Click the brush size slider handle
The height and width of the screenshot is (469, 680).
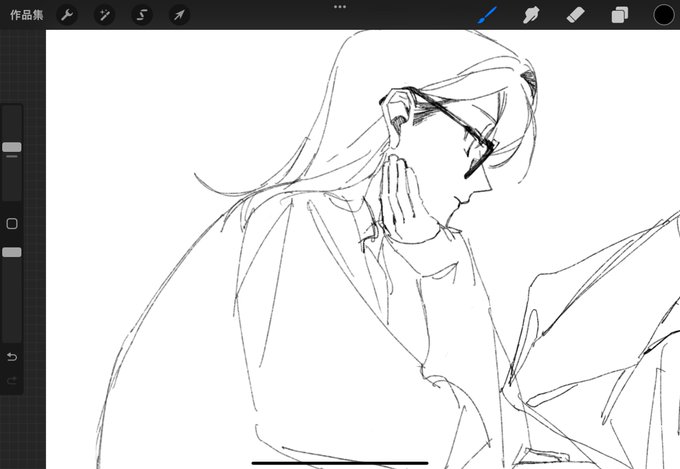[12, 147]
